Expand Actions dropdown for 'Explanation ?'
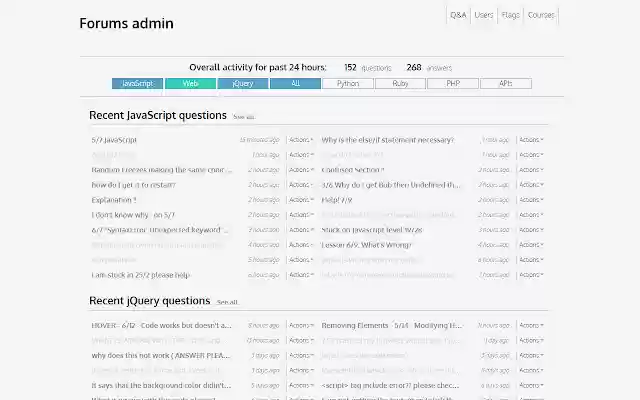Image resolution: width=640 pixels, height=400 pixels. (301, 200)
